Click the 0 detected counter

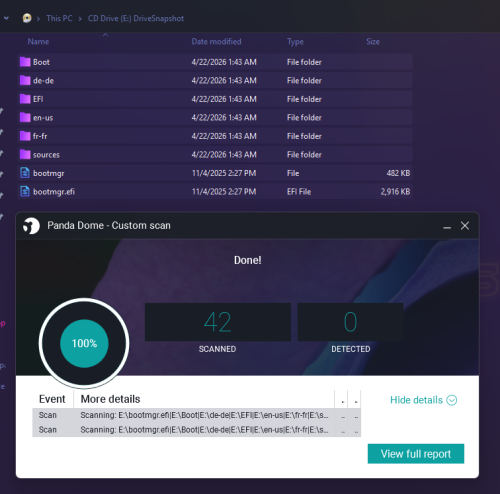(x=350, y=322)
